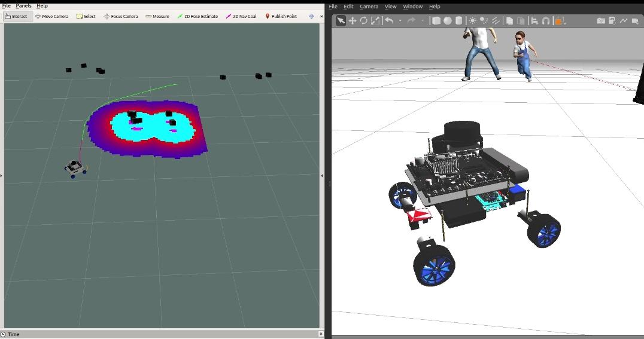This screenshot has height=339, width=644.
Task: Insert a box shape in Gazebo
Action: [436, 20]
